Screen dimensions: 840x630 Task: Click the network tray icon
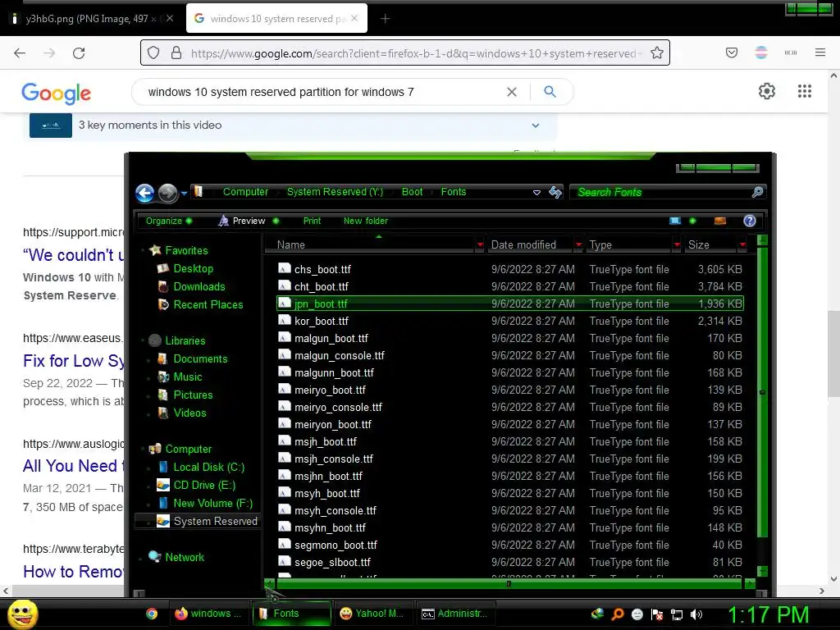[677, 614]
